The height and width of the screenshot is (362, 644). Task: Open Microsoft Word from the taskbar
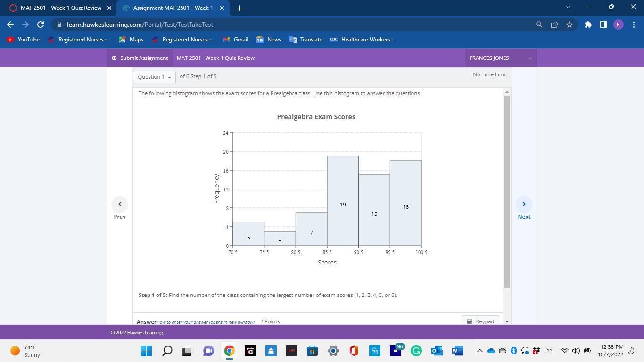[457, 351]
